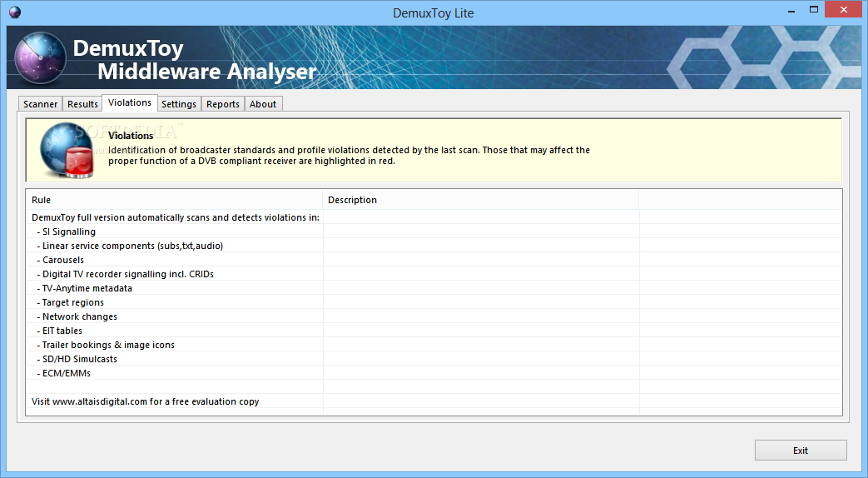Select 'DemuxToy full version automatically scans' row
Viewport: 868px width, 478px height.
434,217
